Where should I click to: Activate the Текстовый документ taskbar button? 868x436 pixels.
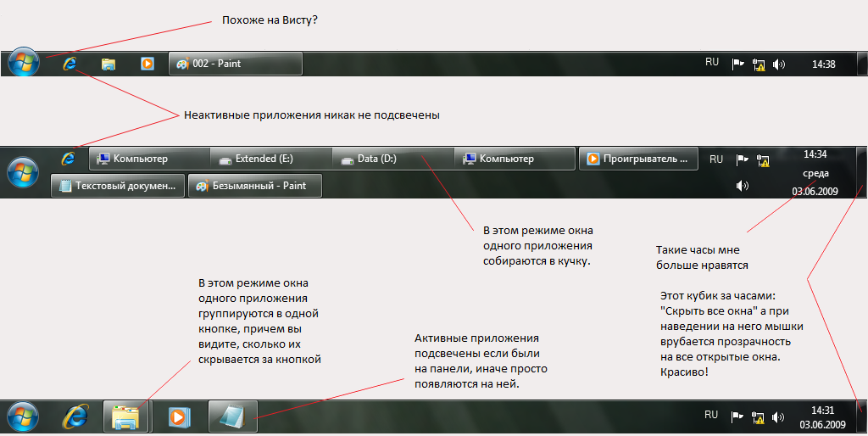coord(118,186)
